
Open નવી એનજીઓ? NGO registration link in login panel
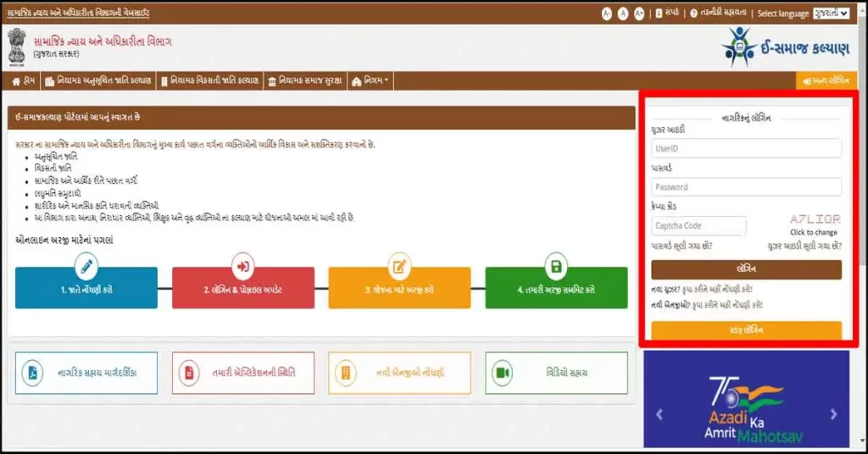pos(707,305)
